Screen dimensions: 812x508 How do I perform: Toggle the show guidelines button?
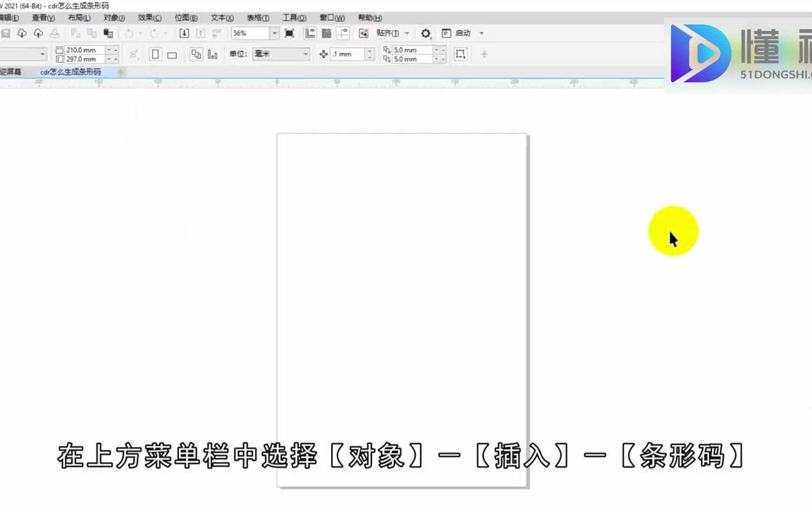(x=343, y=33)
